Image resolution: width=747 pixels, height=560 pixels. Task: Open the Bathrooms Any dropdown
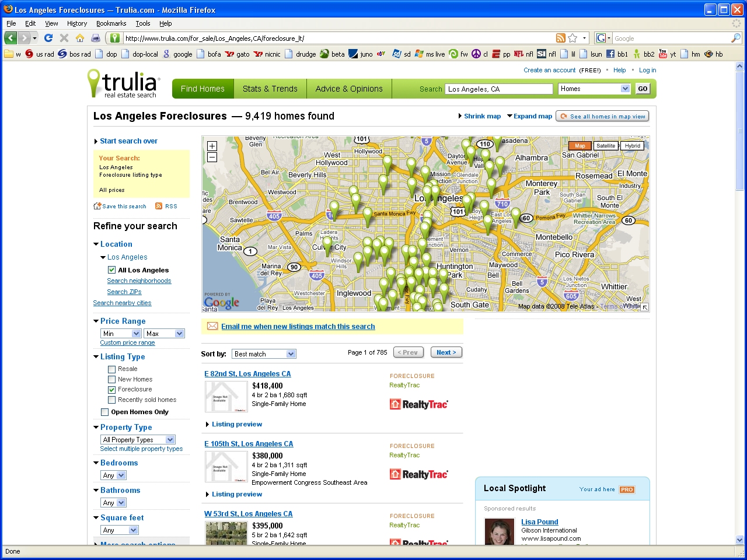coord(113,502)
